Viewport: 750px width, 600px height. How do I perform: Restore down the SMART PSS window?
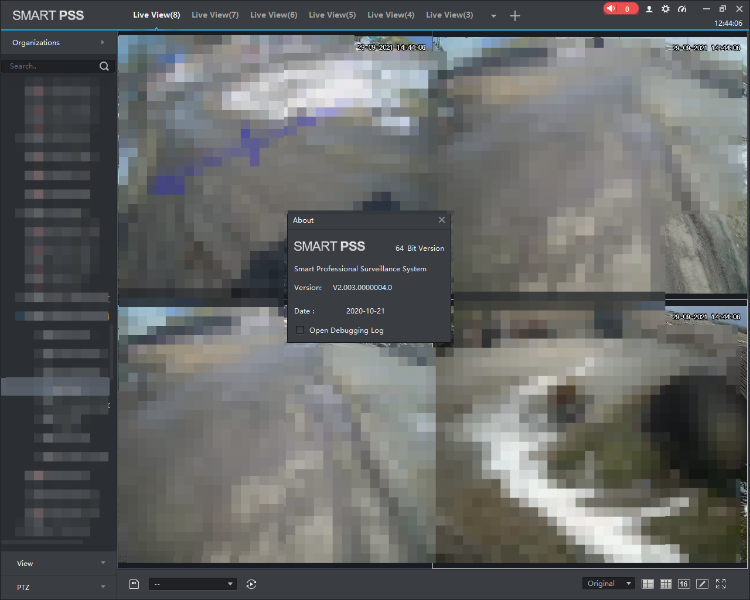click(x=722, y=9)
